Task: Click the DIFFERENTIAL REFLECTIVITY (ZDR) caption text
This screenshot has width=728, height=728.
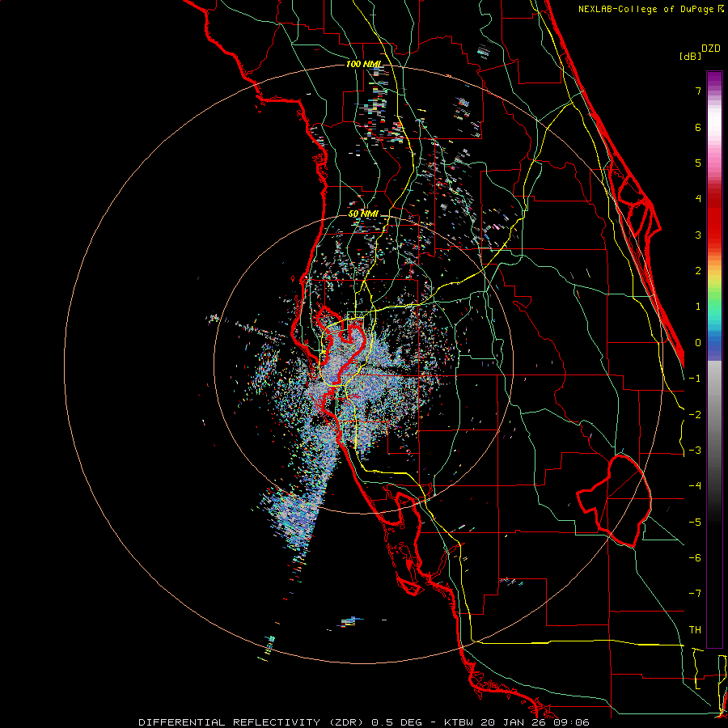Action: pyautogui.click(x=252, y=722)
